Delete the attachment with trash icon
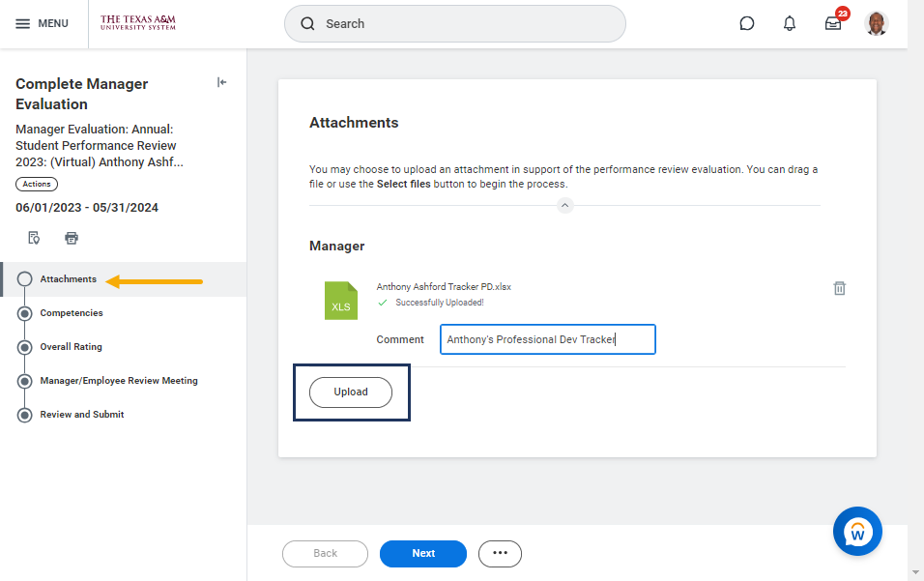The width and height of the screenshot is (924, 581). (x=840, y=288)
